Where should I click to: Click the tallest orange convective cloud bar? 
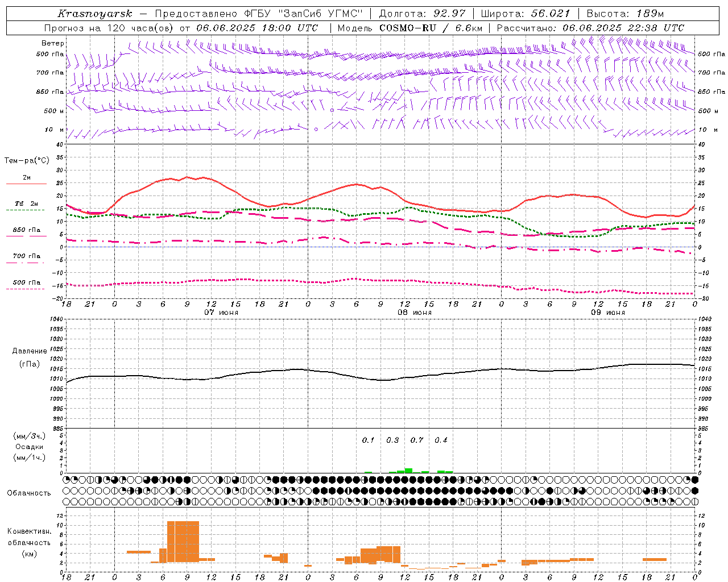tap(183, 542)
